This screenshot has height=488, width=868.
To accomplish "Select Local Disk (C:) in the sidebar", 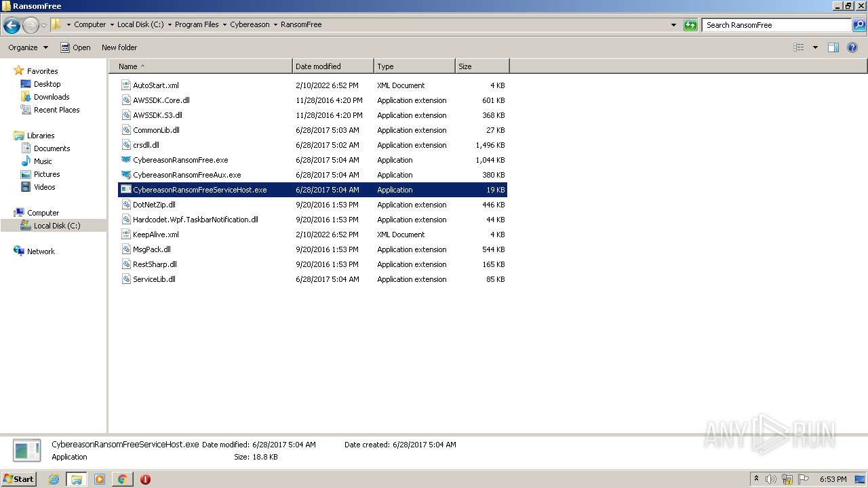I will coord(57,226).
